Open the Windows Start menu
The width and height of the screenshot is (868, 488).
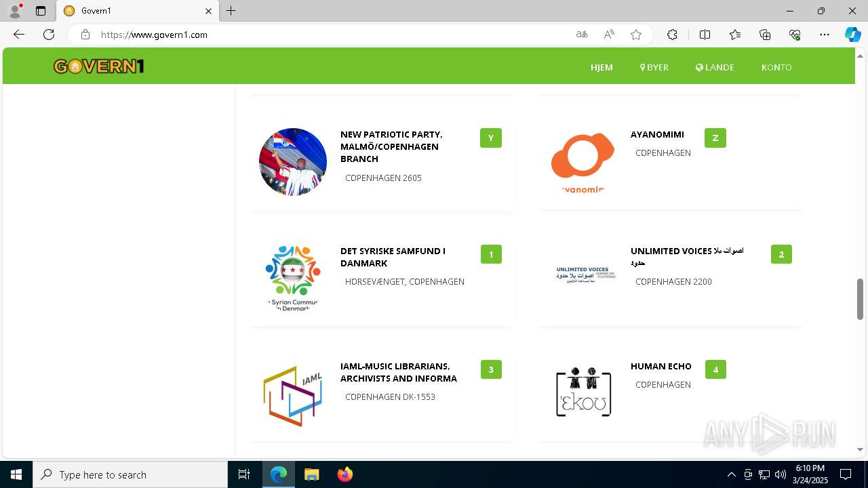pos(16,474)
